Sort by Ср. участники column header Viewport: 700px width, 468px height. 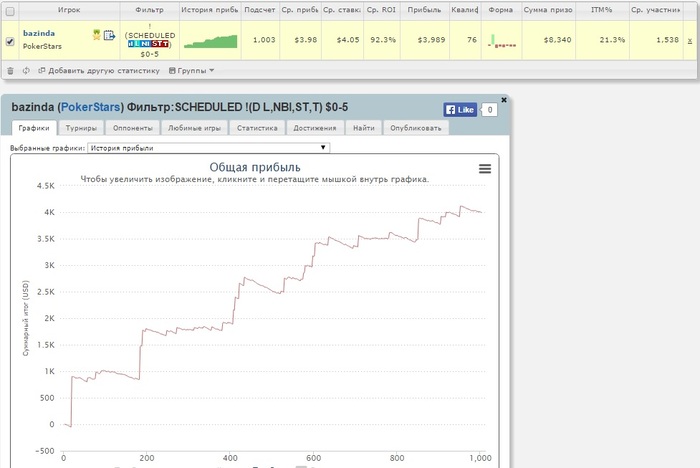tap(655, 10)
